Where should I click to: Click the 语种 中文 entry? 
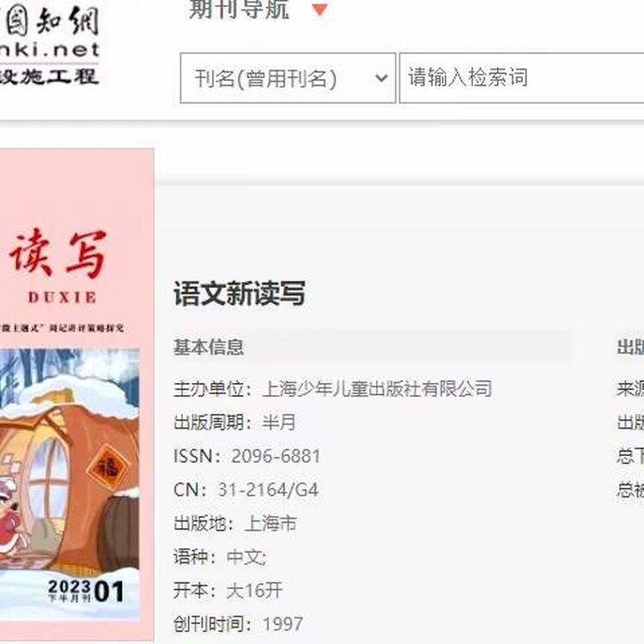coord(220,557)
